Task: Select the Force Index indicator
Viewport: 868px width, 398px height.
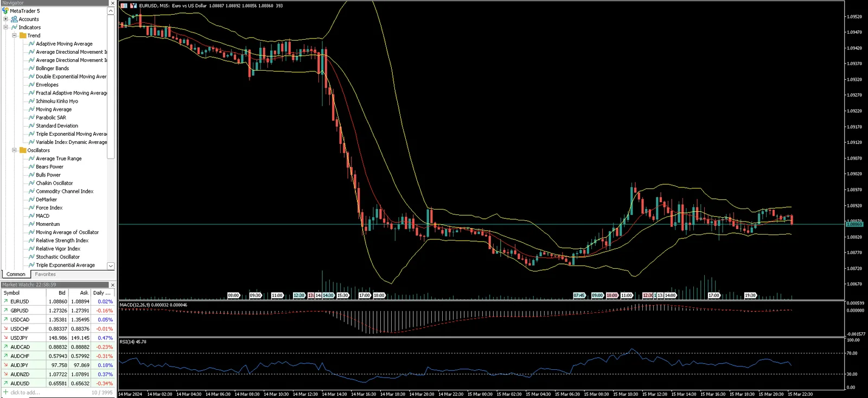Action: click(x=49, y=207)
